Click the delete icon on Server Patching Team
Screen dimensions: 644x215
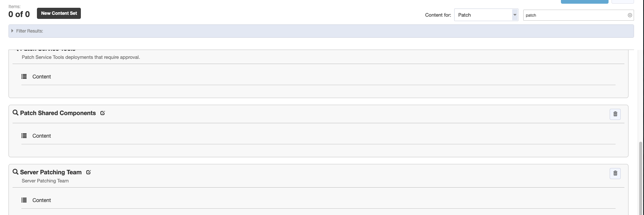click(615, 173)
